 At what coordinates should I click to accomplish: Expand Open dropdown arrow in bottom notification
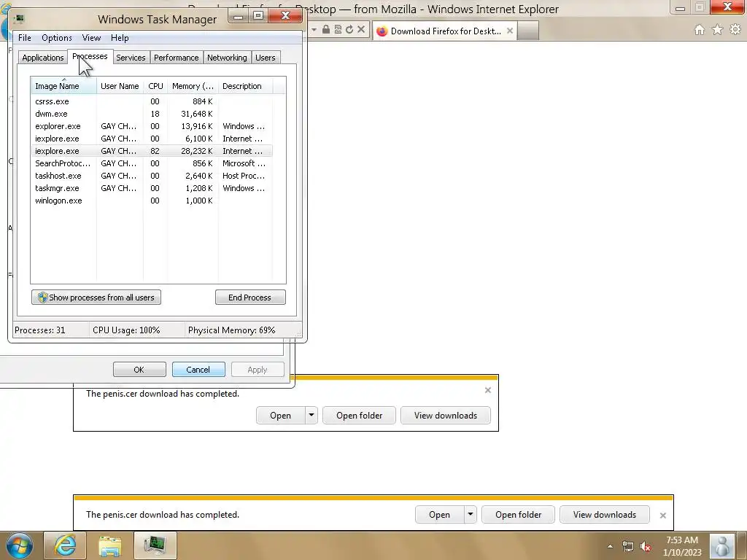pyautogui.click(x=471, y=514)
